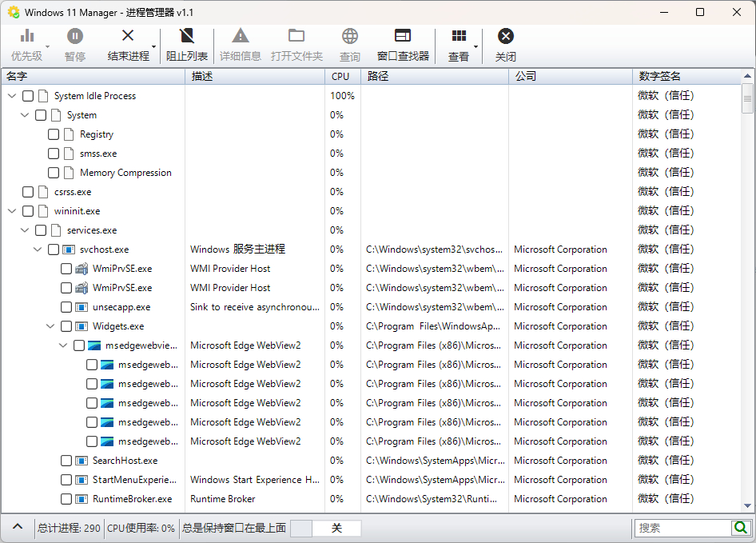Tick the checkbox beside Widgets.exe
The image size is (756, 543).
pyautogui.click(x=66, y=326)
